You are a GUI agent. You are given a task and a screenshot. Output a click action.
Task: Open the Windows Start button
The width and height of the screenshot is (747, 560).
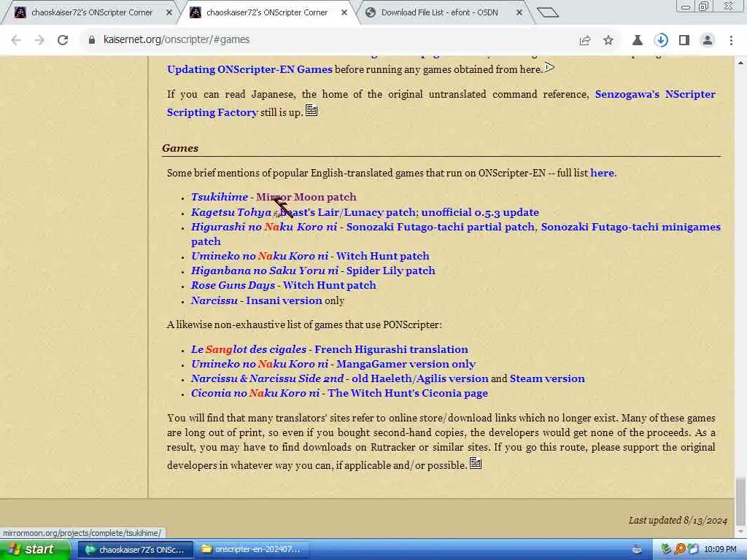34,550
